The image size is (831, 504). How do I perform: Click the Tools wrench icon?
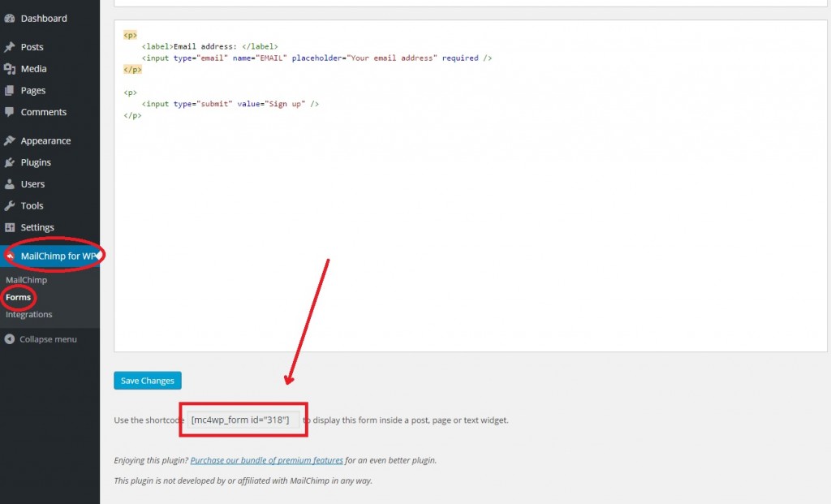(12, 205)
